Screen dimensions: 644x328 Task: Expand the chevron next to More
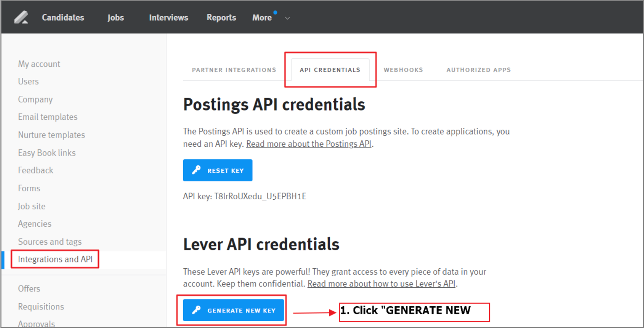(x=287, y=18)
